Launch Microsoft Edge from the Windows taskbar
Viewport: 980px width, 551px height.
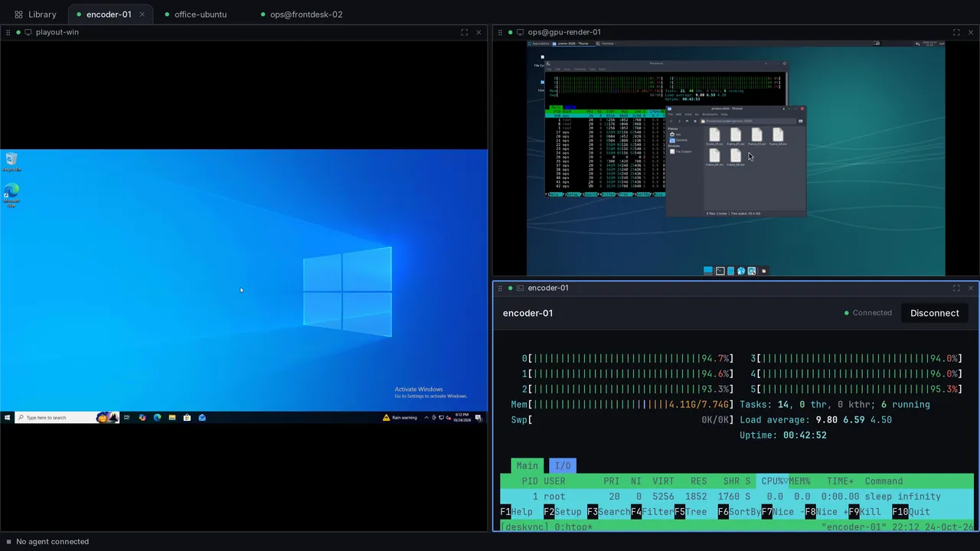coord(157,418)
